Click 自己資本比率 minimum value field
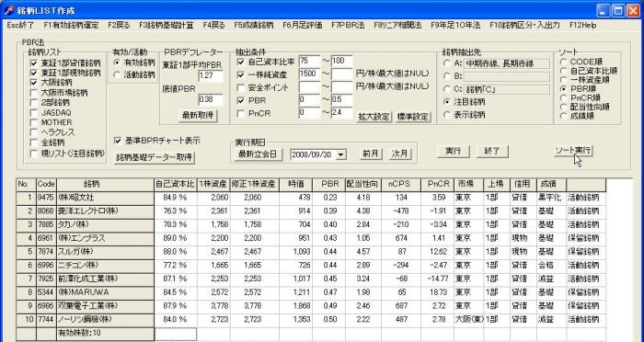The width and height of the screenshot is (644, 342). 309,62
